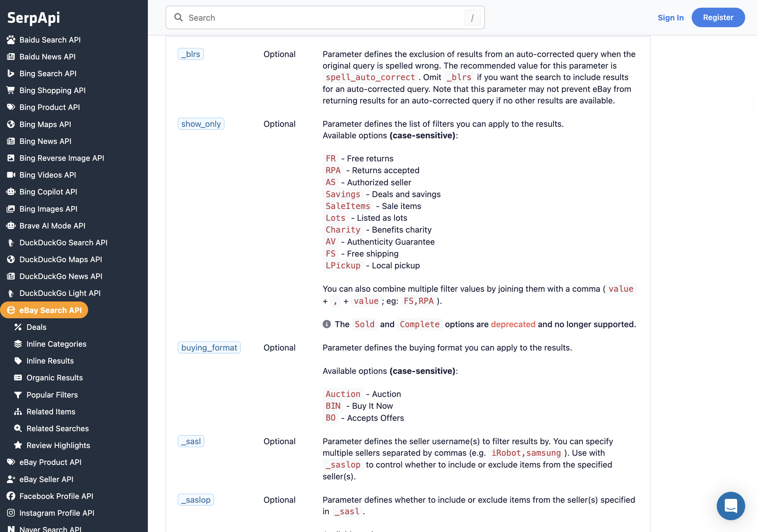Click the DuckDuckGo Search duck icon
This screenshot has height=532, width=757.
click(11, 243)
